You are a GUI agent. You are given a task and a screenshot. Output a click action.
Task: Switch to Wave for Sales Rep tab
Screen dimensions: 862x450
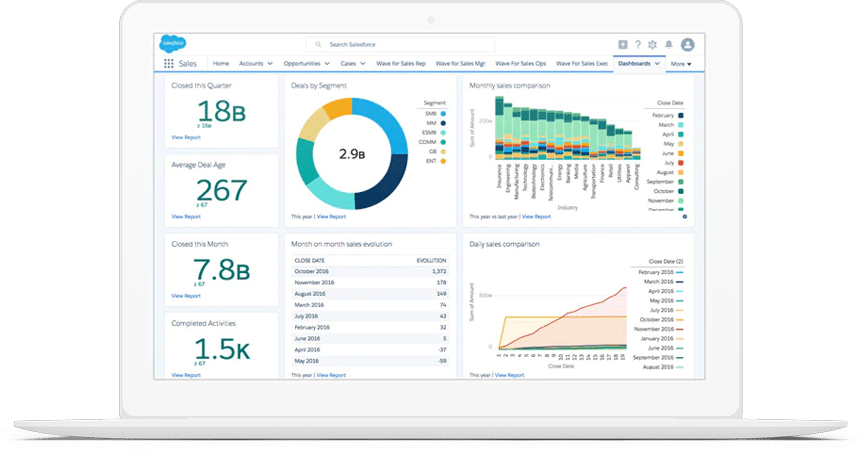[401, 64]
